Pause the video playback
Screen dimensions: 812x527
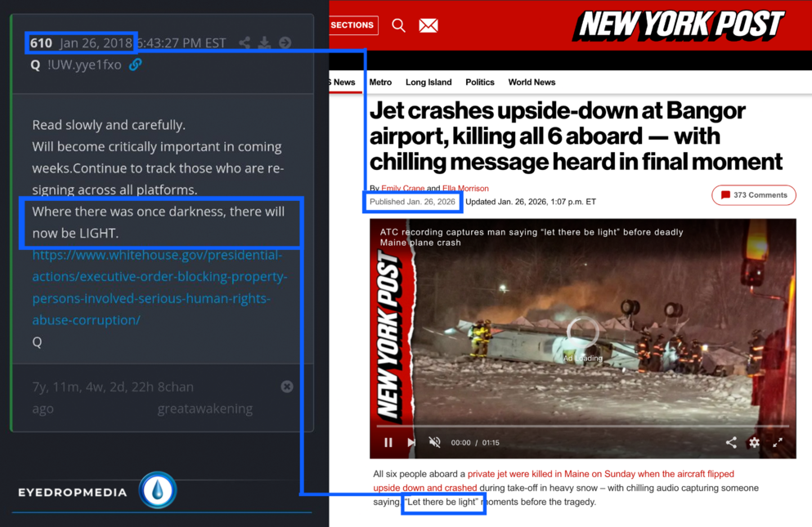pyautogui.click(x=388, y=442)
